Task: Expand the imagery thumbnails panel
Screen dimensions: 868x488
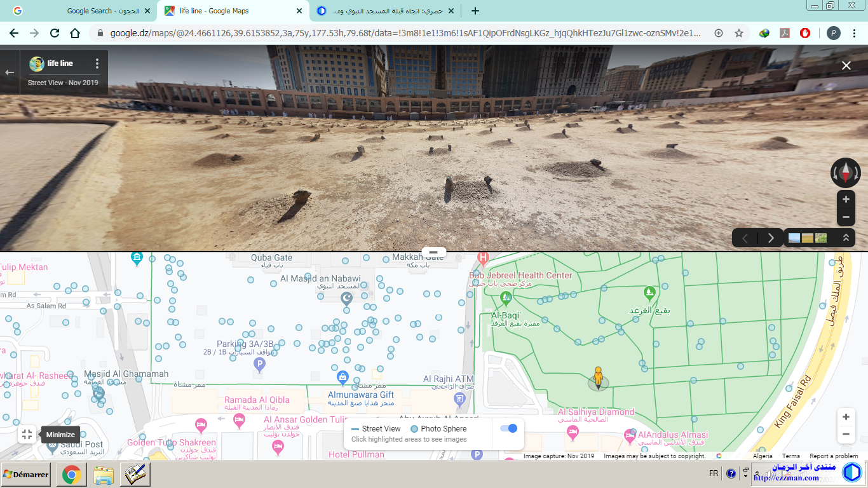Action: click(x=846, y=238)
